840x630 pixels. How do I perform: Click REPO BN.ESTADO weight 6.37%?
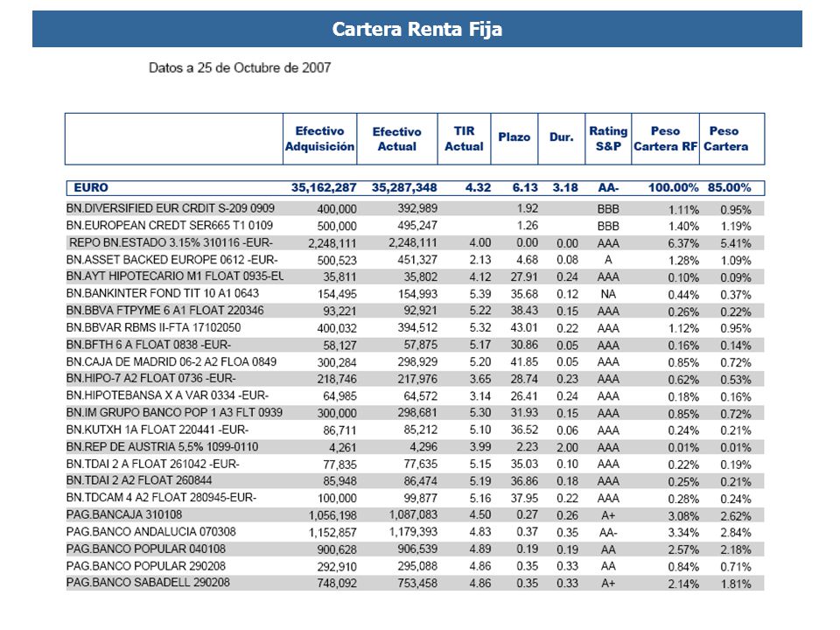[683, 243]
